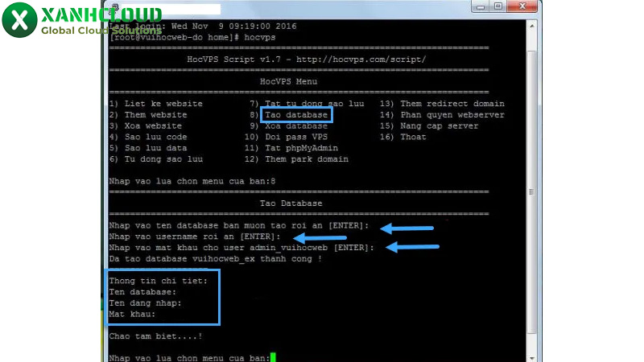The image size is (644, 362).
Task: Click the PuTTY icon in the title bar
Action: [115, 7]
